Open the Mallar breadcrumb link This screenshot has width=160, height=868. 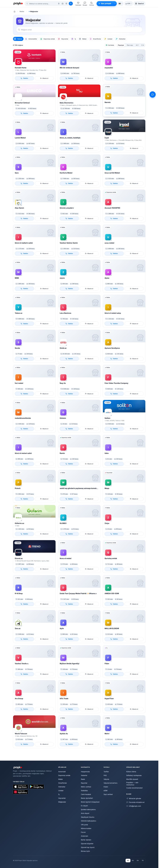tap(22, 11)
